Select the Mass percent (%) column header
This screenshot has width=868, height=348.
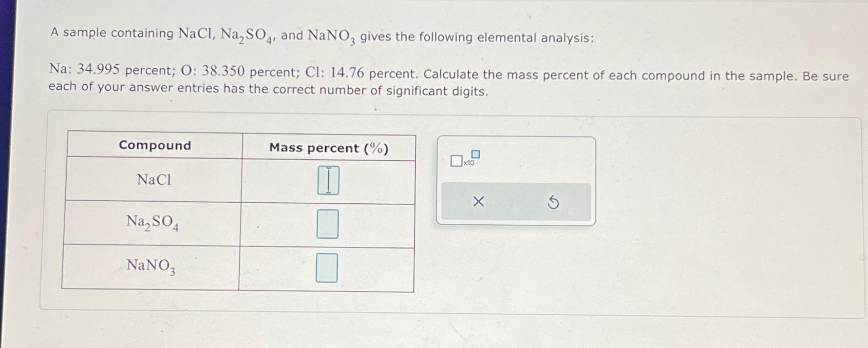point(328,148)
